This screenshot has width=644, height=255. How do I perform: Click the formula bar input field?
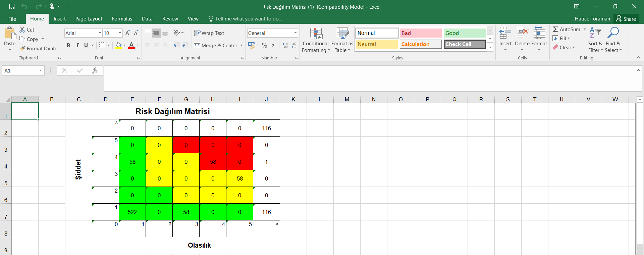pyautogui.click(x=369, y=78)
